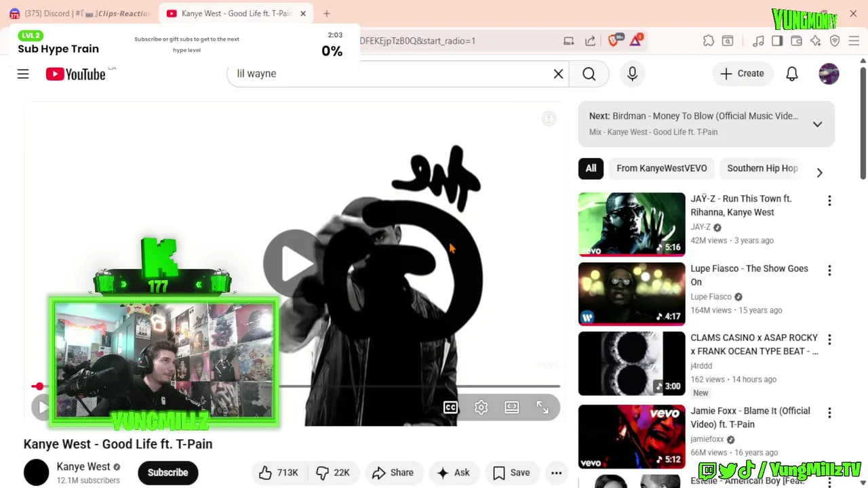Open YouTube notifications bell
The width and height of the screenshot is (868, 488).
(x=791, y=74)
